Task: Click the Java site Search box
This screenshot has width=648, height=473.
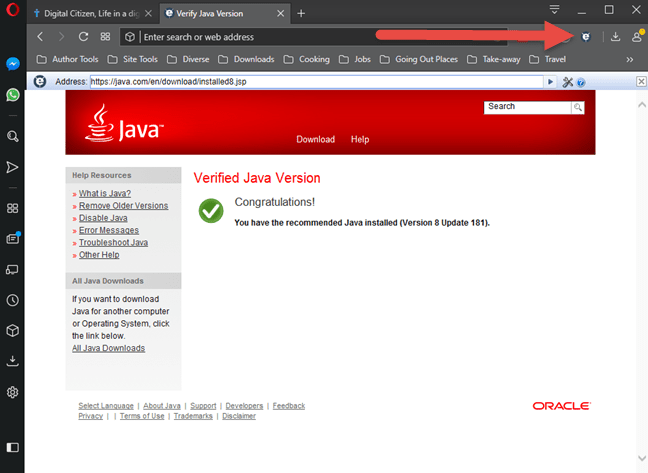Action: 528,107
